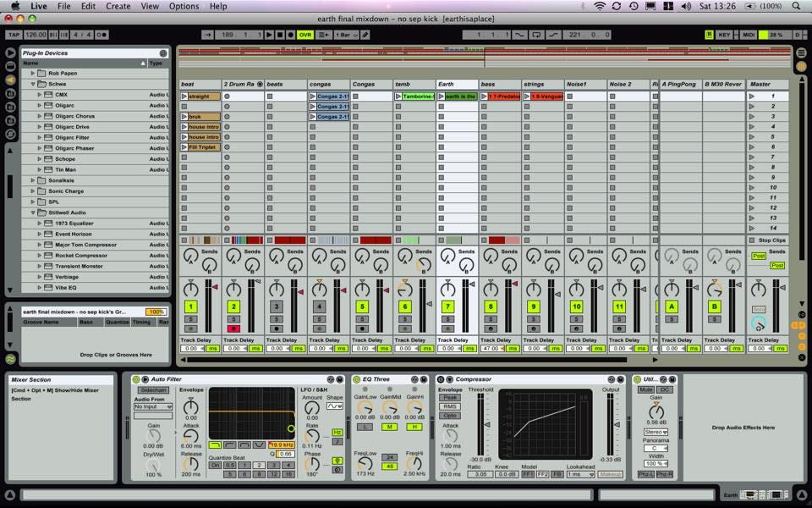
Task: Click the Track Delay field on bass track
Action: point(491,348)
